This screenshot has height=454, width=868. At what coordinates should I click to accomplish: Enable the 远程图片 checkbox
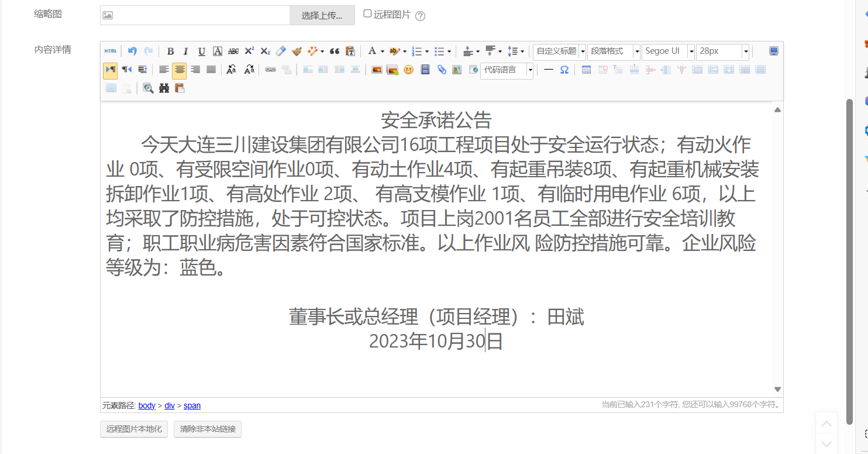367,13
